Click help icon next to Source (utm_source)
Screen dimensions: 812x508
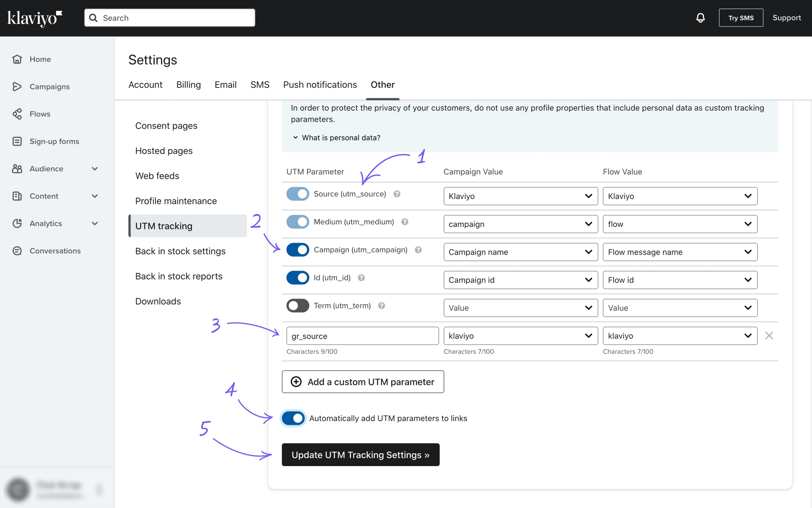(397, 194)
